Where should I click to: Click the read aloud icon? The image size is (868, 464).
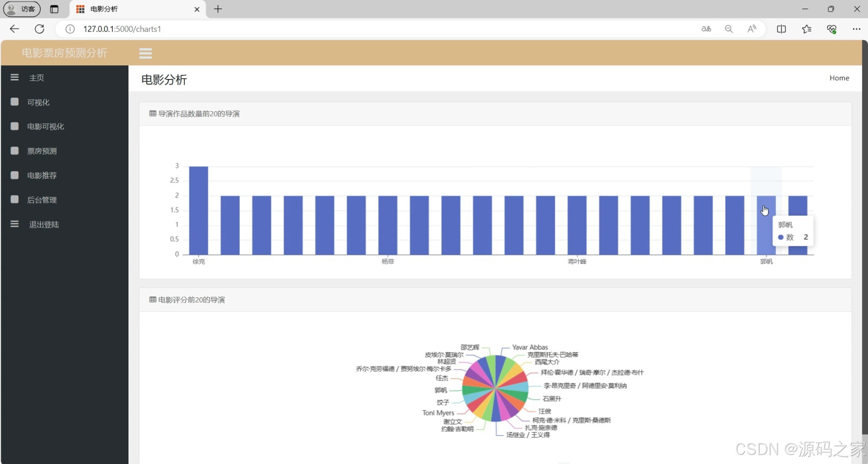point(752,29)
